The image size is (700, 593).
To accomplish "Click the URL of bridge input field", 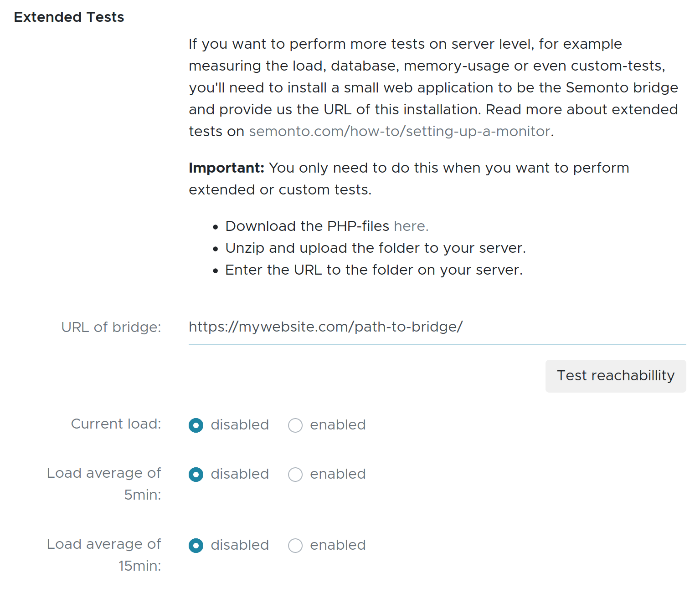I will point(437,327).
